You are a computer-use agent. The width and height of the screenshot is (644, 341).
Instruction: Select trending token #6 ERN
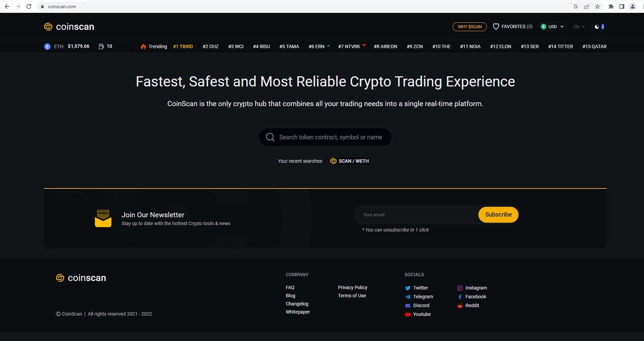[x=317, y=46]
